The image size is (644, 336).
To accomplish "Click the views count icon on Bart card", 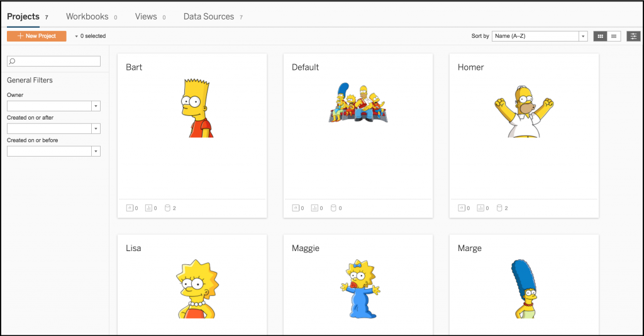I will click(x=148, y=208).
